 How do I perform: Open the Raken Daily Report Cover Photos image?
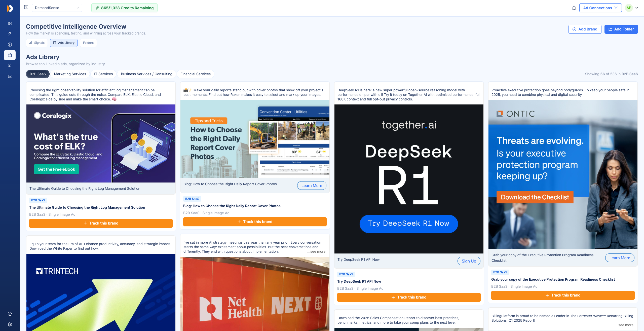[x=255, y=139]
